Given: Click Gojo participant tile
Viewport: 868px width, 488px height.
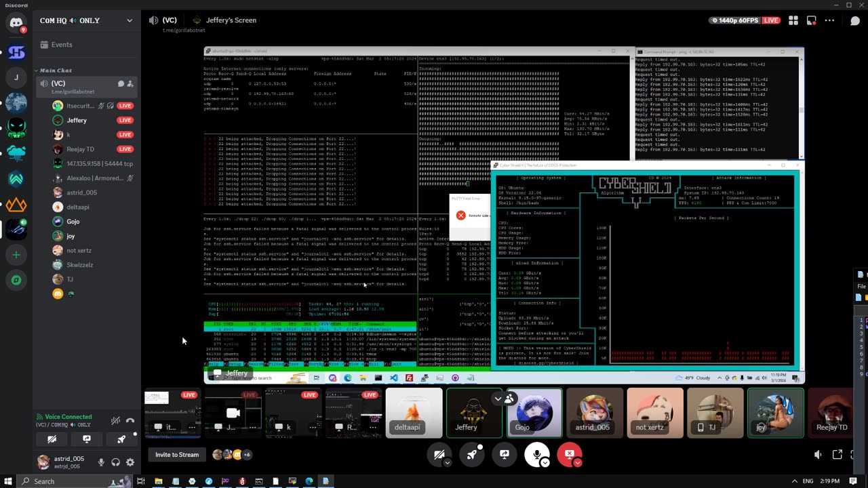Looking at the screenshot, I should [x=534, y=412].
